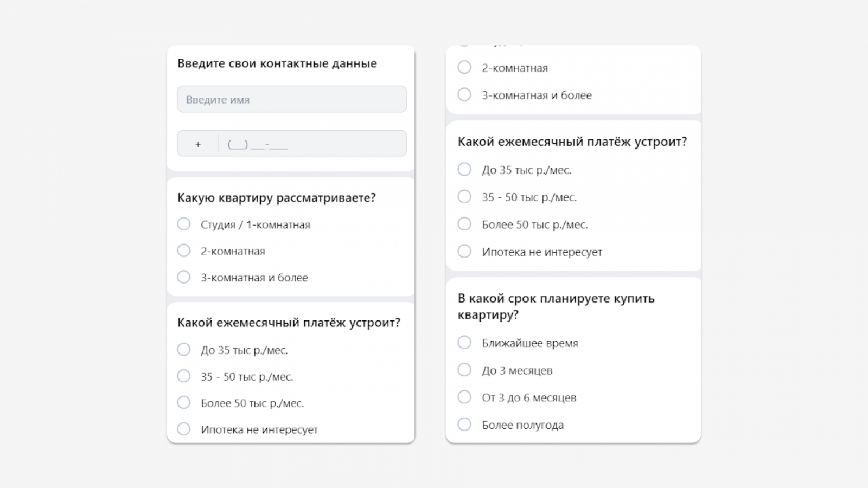Choose 'Более 50 тыс р./мес.' in right form
This screenshot has width=868, height=488.
click(x=464, y=224)
